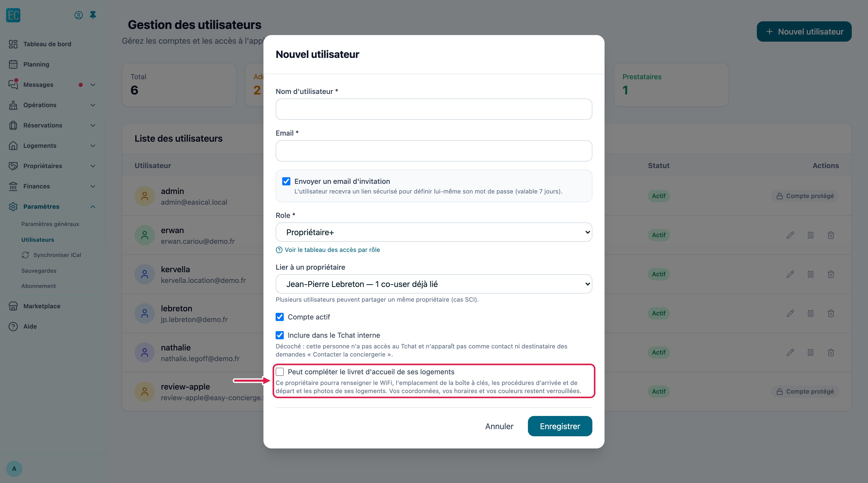Click the EC app logo
Viewport: 868px width, 483px height.
[13, 15]
